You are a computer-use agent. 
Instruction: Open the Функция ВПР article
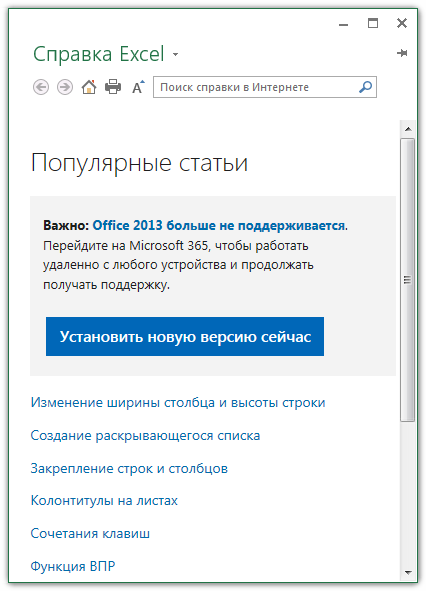[x=73, y=566]
